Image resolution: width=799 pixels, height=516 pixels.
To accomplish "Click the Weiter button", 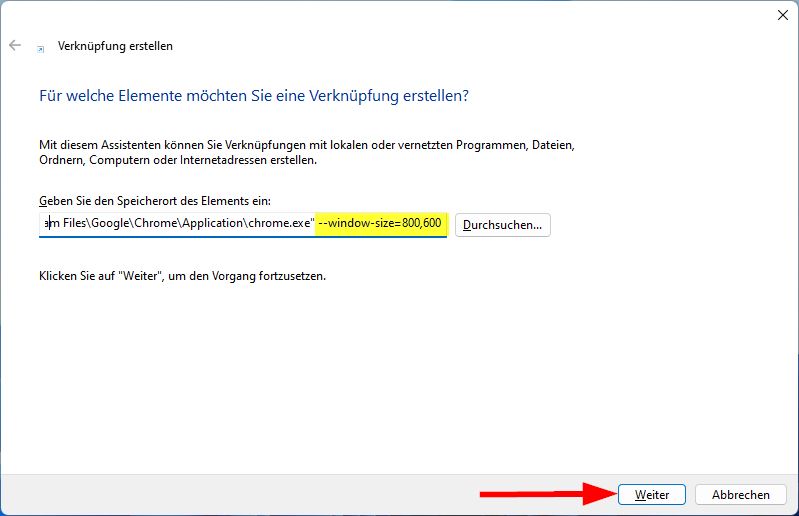I will [x=652, y=495].
